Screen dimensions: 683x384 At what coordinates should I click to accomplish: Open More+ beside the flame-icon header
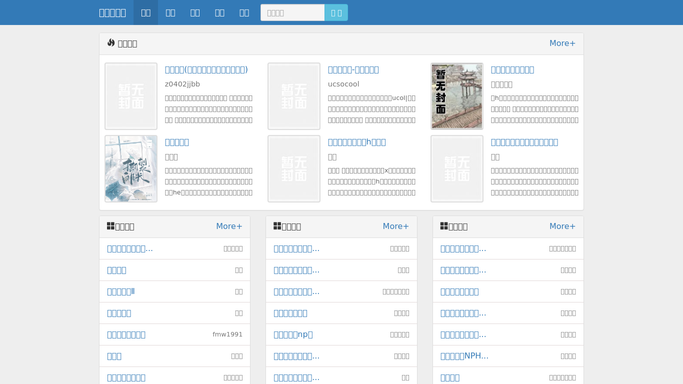(x=562, y=43)
